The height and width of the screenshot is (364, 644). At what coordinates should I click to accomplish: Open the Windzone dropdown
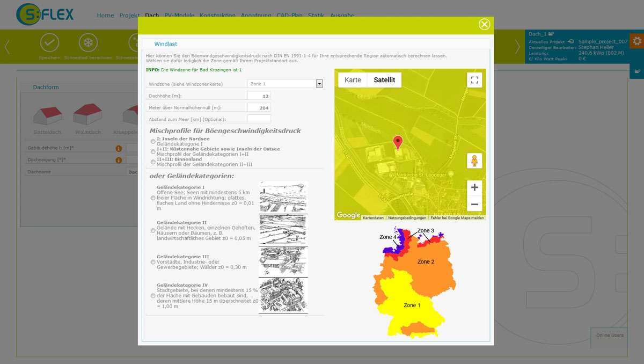(285, 84)
